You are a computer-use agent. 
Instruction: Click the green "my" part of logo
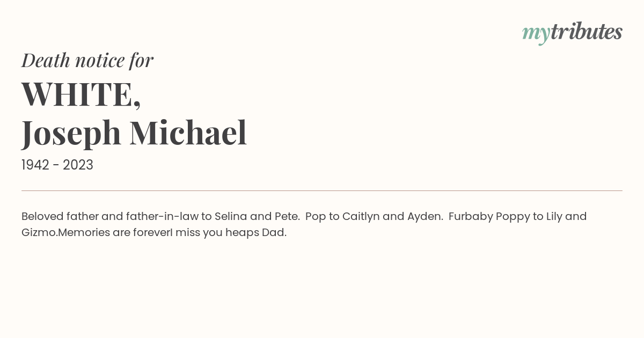[x=536, y=34]
